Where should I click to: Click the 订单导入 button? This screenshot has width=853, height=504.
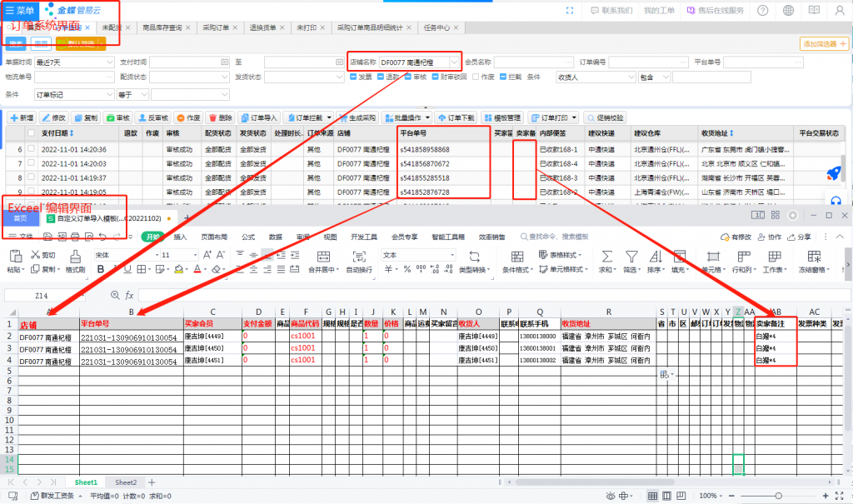tap(258, 118)
